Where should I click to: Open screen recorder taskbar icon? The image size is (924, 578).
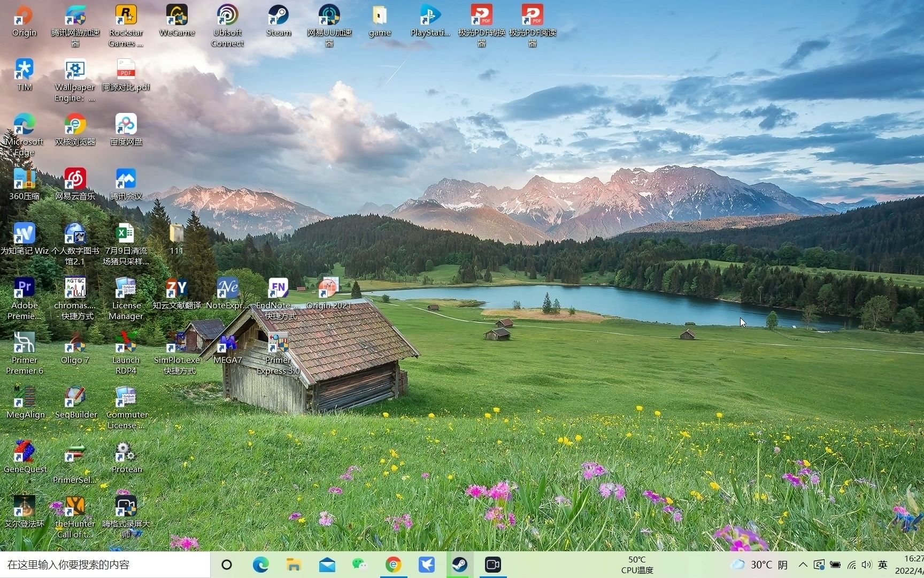coord(493,565)
